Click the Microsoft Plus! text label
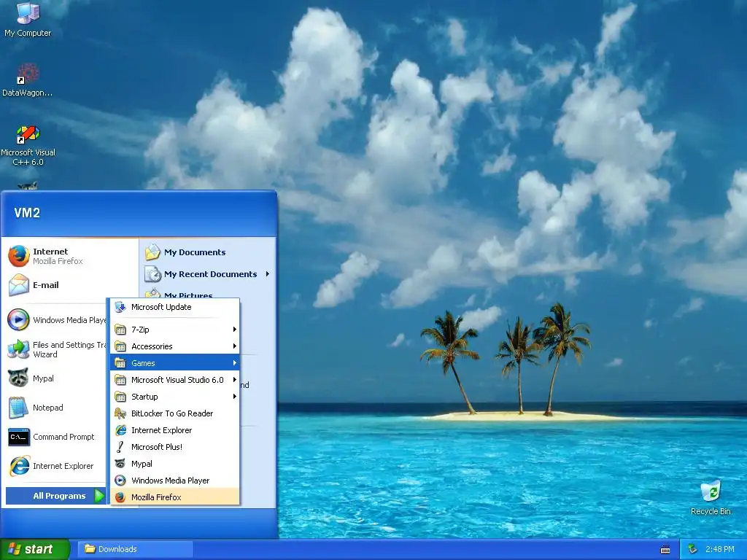 point(157,447)
